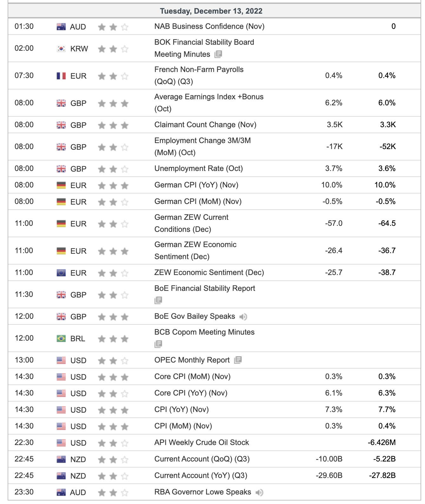425x504 pixels.
Task: Open the German ZEW Economic Sentiment (Dec) event
Action: (195, 251)
